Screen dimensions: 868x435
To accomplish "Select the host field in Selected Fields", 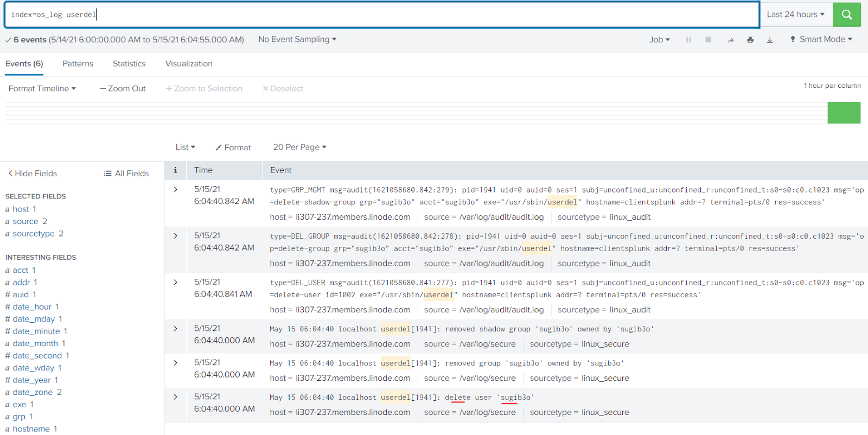I will point(21,209).
